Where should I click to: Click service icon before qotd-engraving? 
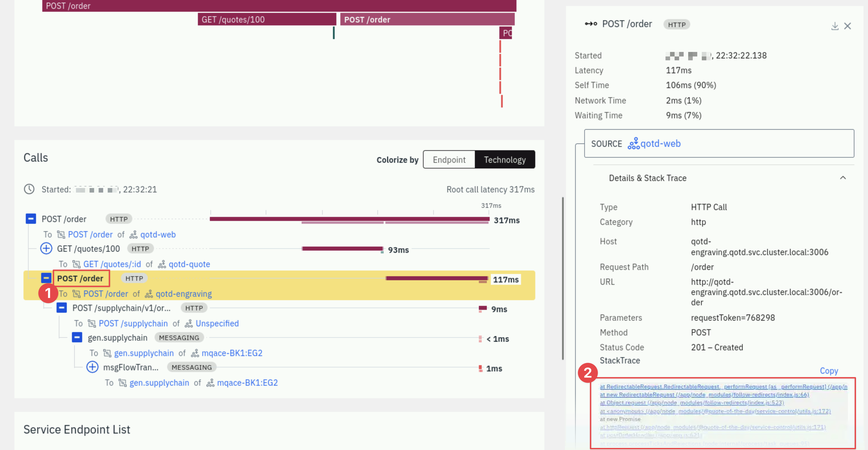(x=149, y=294)
